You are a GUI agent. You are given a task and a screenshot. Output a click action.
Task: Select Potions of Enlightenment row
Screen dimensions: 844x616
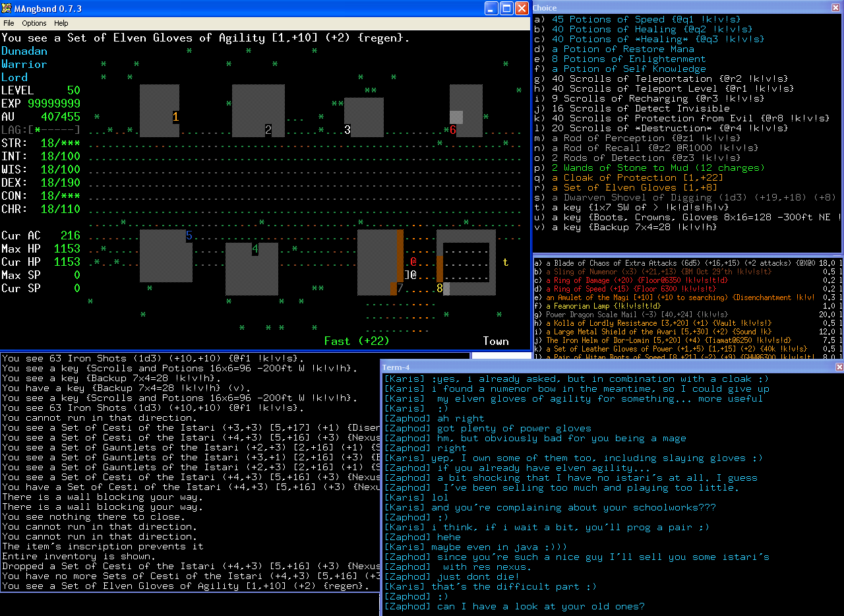pyautogui.click(x=620, y=59)
